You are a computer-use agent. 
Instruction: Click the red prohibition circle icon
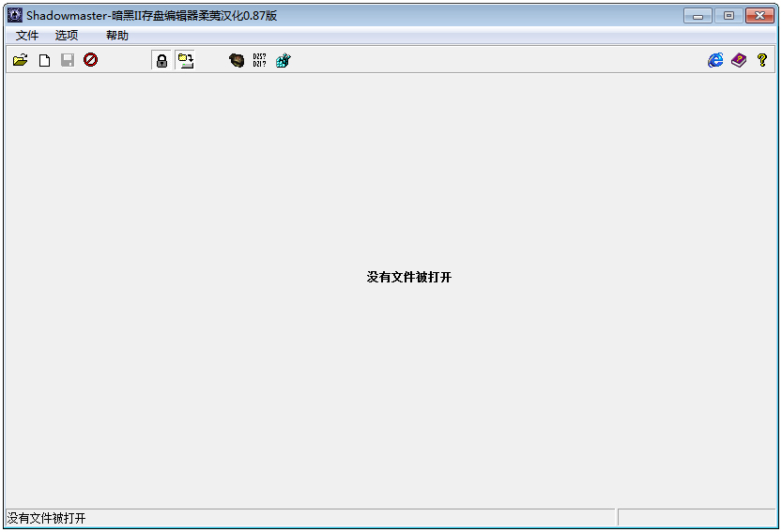pos(91,60)
